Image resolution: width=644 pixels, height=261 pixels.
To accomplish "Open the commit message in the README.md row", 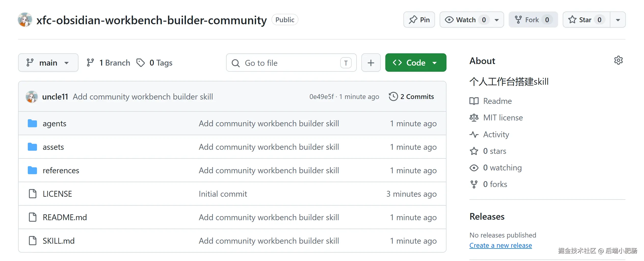I will pos(269,217).
